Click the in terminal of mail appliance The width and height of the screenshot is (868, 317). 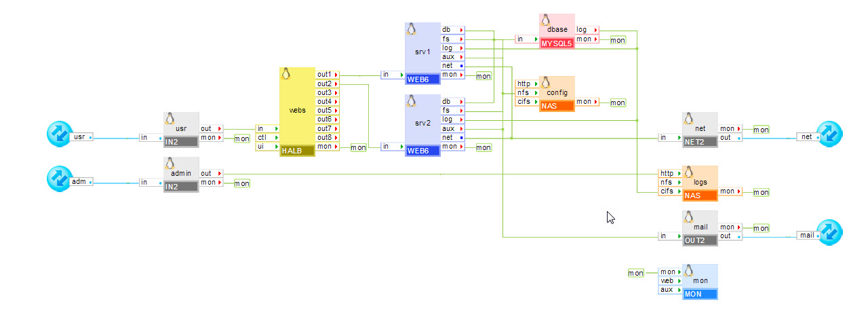coord(670,236)
